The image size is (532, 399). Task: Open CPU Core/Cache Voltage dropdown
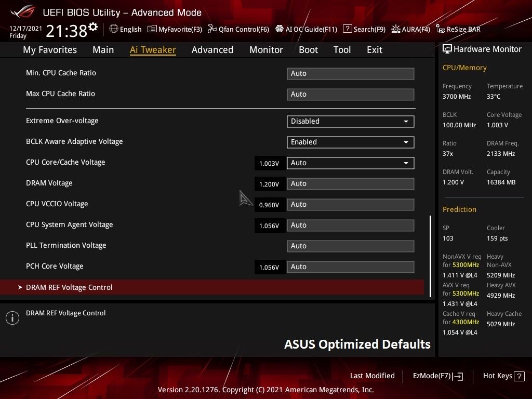coord(351,163)
